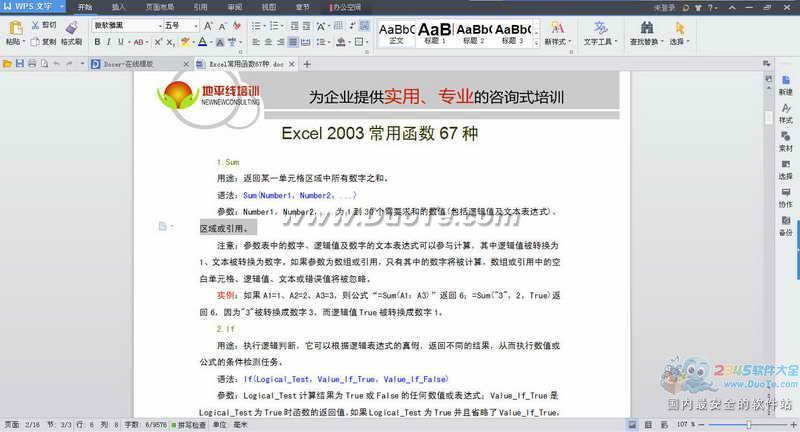Image resolution: width=800 pixels, height=432 pixels.
Task: Increase font size with the larger A icon
Action: point(208,26)
